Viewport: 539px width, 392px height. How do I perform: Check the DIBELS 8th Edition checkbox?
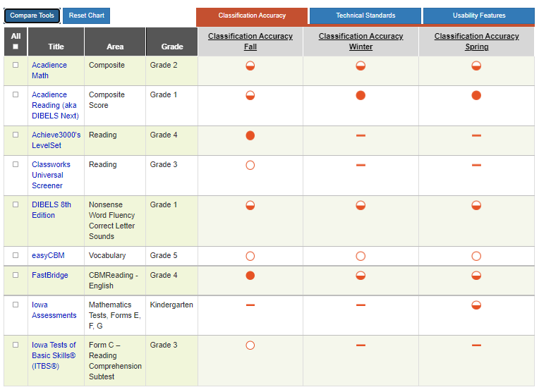[16, 204]
